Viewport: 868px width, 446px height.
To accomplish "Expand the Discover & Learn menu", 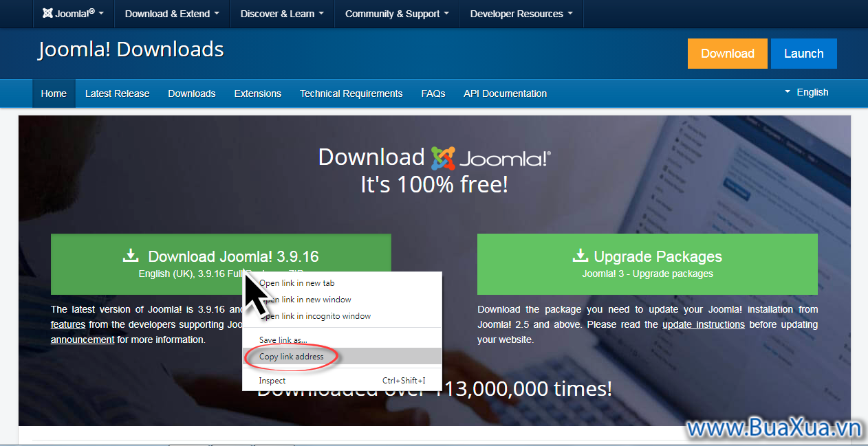I will tap(281, 14).
